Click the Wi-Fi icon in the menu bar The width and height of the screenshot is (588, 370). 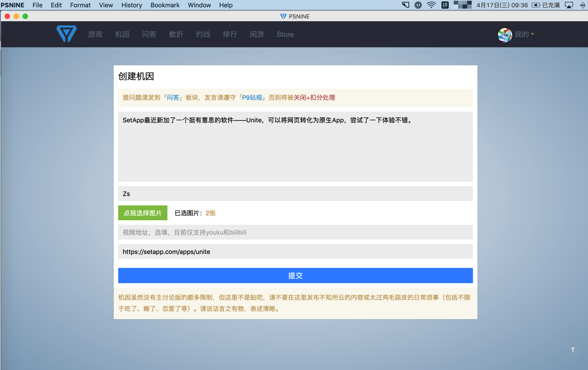tap(431, 5)
